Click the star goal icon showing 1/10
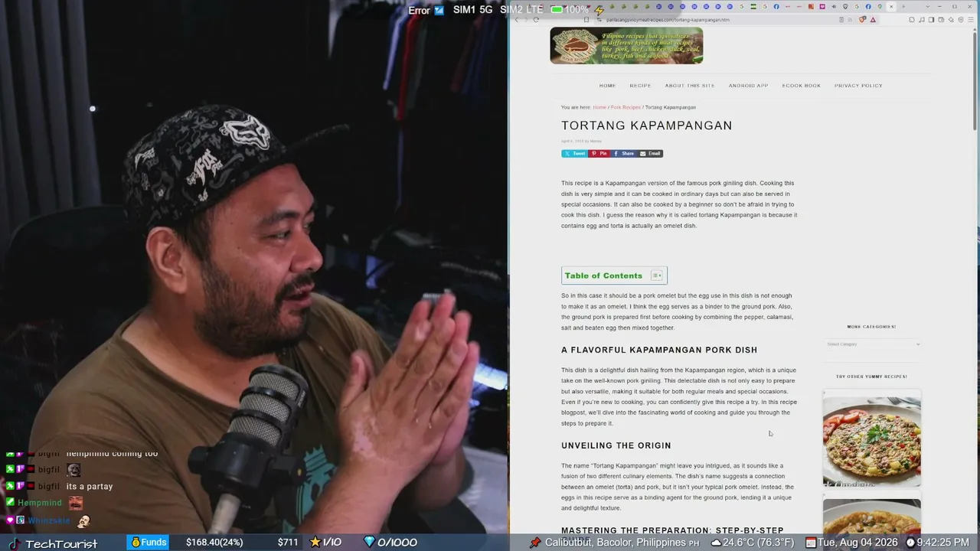Screen dimensions: 980x551 click(315, 542)
